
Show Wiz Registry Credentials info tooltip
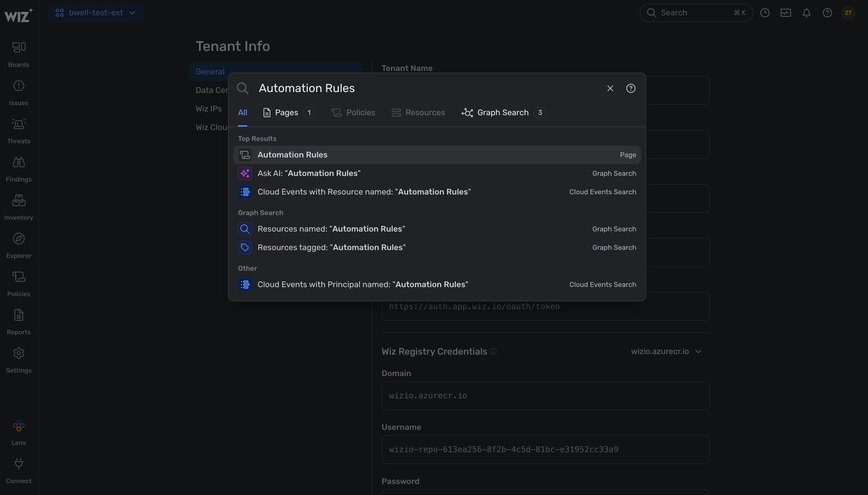493,351
